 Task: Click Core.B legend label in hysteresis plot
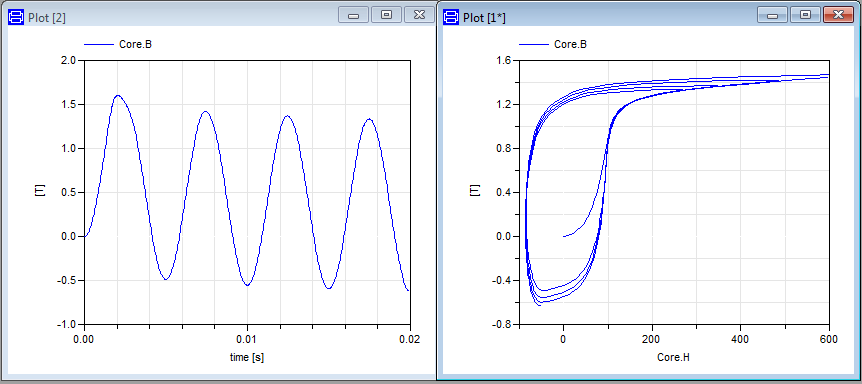coord(570,44)
